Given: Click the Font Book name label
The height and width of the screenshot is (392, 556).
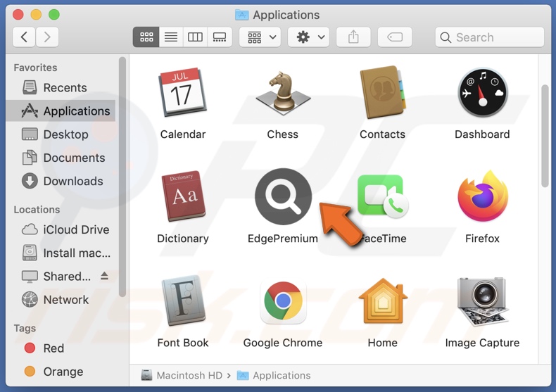Looking at the screenshot, I should pyautogui.click(x=182, y=343).
